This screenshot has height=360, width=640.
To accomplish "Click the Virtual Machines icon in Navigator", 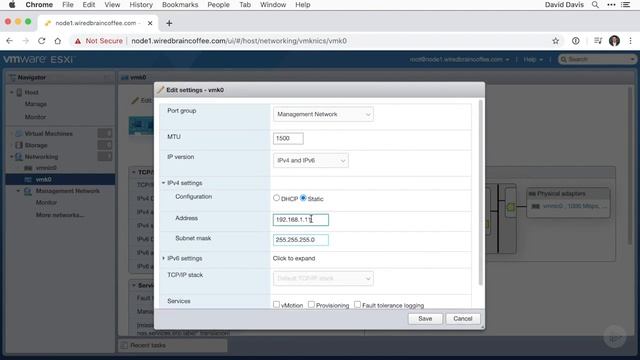I will click(19, 133).
